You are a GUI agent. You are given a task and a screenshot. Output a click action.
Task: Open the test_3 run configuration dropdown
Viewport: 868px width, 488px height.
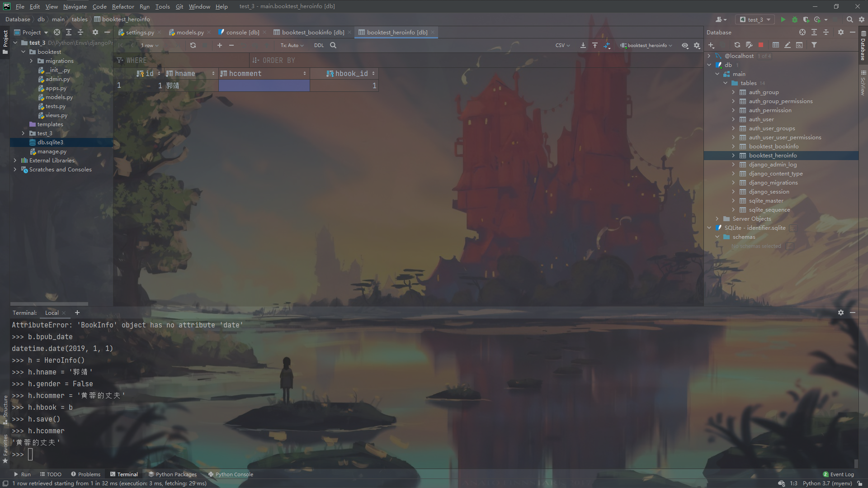[x=755, y=19]
